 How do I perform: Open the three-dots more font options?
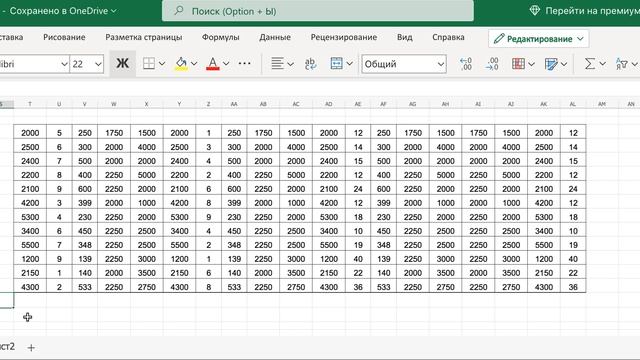(244, 64)
